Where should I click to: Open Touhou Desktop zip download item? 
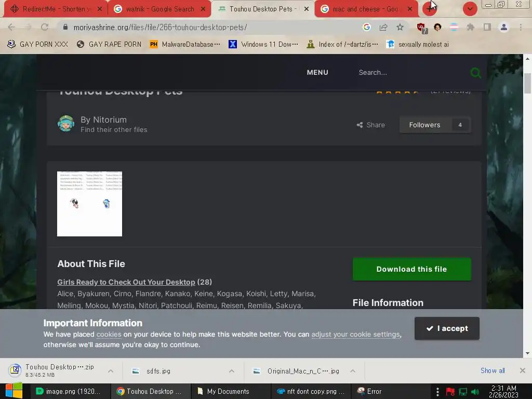54,370
